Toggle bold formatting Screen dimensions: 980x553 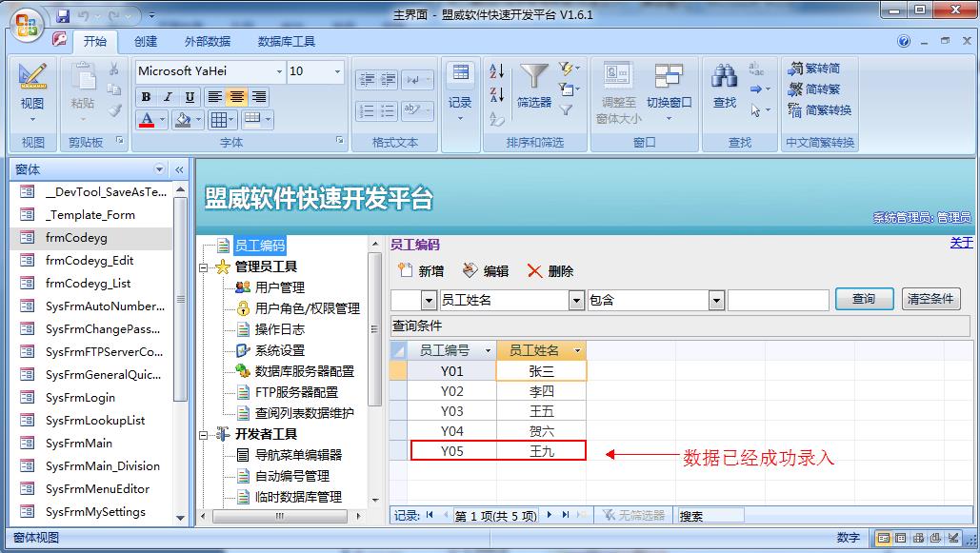(x=146, y=97)
